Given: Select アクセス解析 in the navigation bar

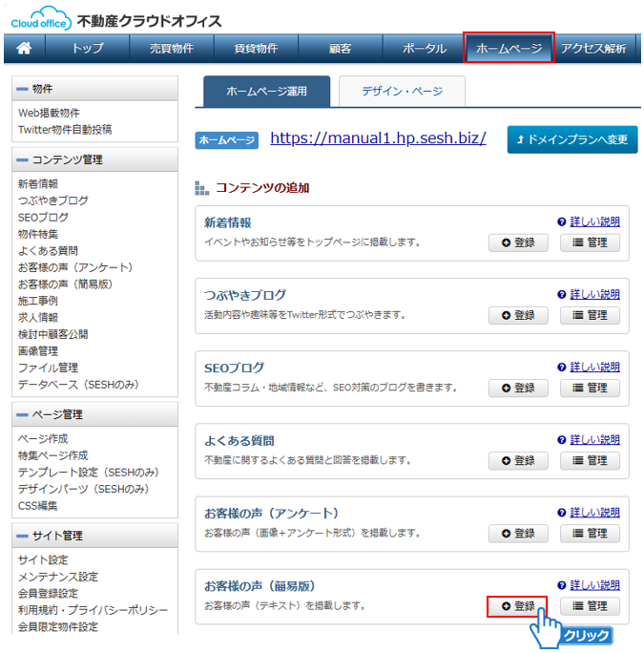Looking at the screenshot, I should pos(593,49).
